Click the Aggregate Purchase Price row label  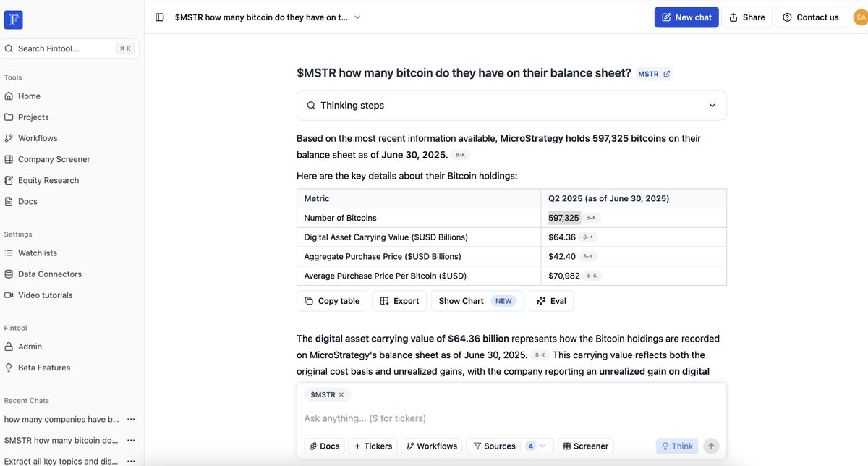tap(383, 256)
